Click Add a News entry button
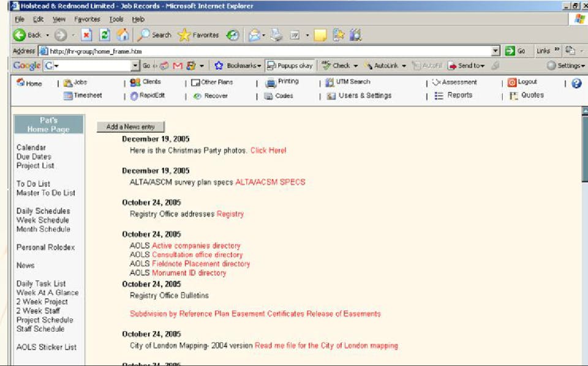Image resolution: width=588 pixels, height=366 pixels. point(130,127)
